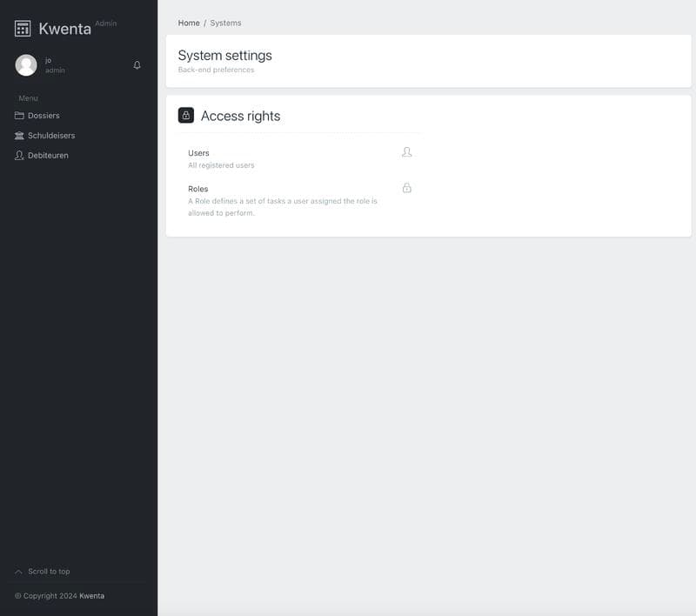Select the Debiteuren menu item
The image size is (696, 616).
48,156
